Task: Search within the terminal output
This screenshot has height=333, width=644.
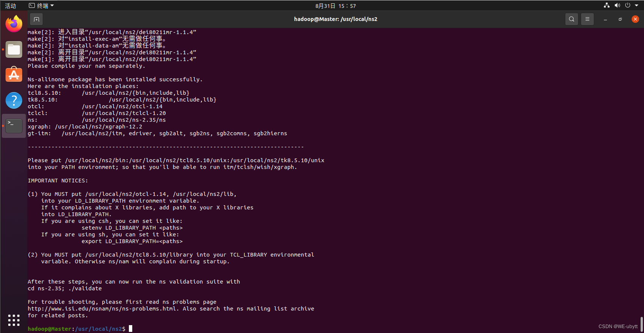Action: click(x=571, y=19)
